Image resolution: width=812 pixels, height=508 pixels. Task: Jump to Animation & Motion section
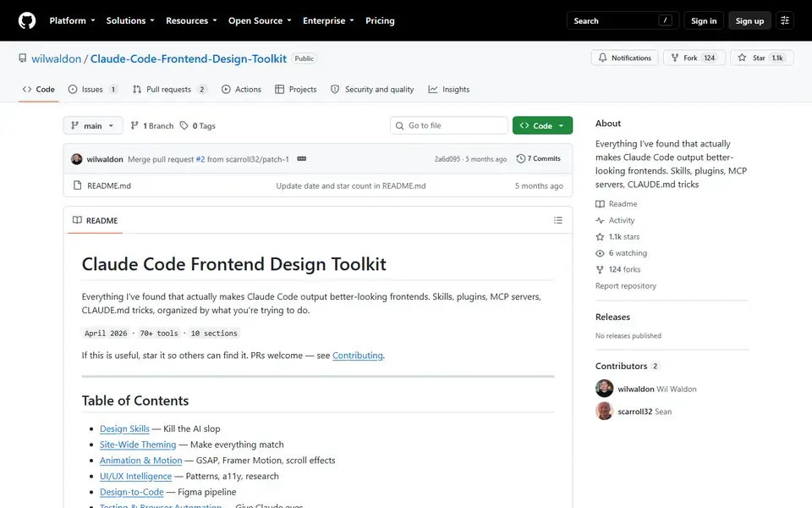pyautogui.click(x=141, y=461)
